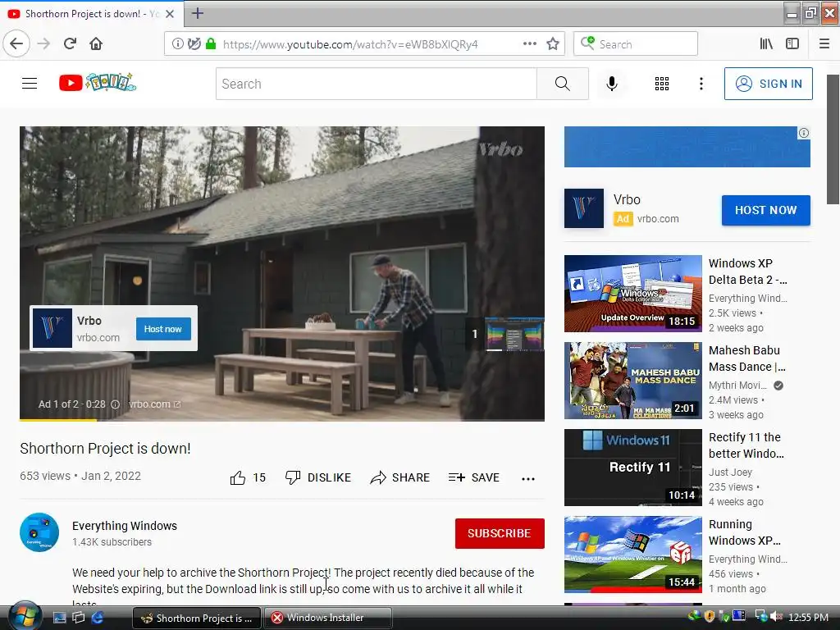Click the red SUBSCRIBE button
Viewport: 840px width, 630px height.
pyautogui.click(x=500, y=533)
